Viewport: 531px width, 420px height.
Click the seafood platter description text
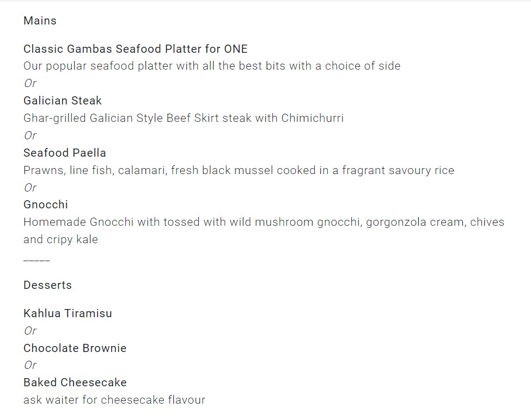click(x=211, y=66)
